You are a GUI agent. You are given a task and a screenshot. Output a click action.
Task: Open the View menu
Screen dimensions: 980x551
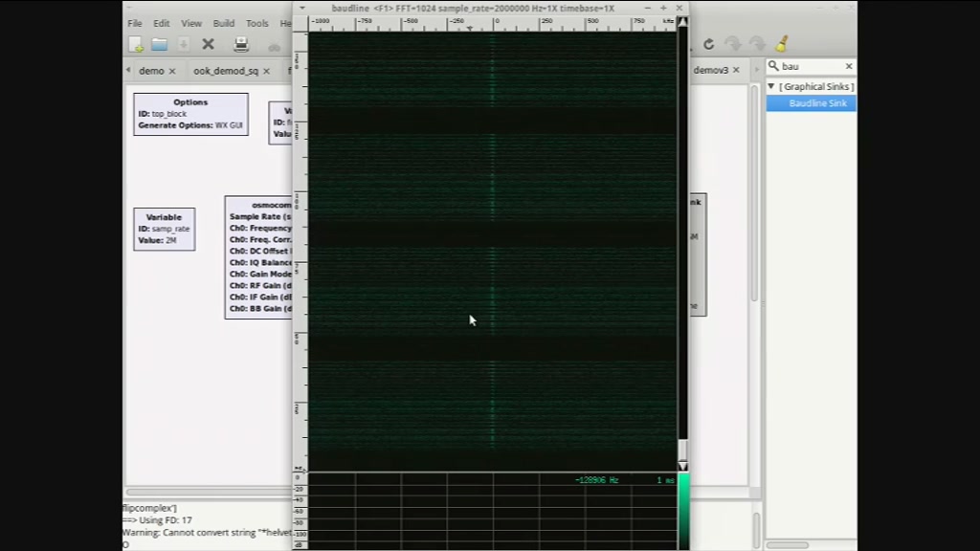(191, 23)
